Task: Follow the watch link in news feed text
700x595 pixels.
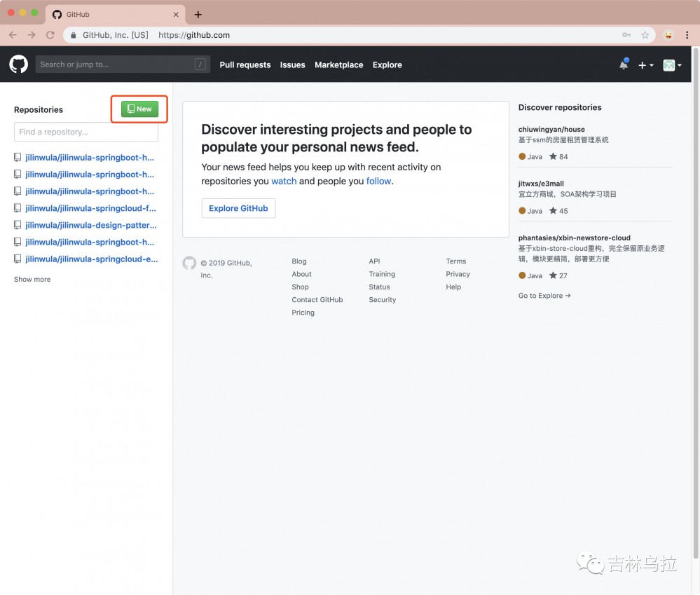Action: tap(284, 182)
